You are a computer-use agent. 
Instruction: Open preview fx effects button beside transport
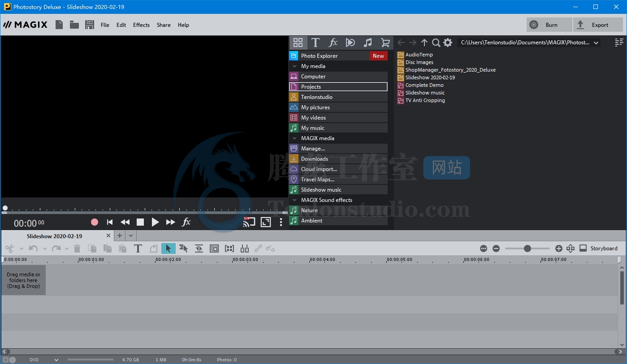coord(186,222)
